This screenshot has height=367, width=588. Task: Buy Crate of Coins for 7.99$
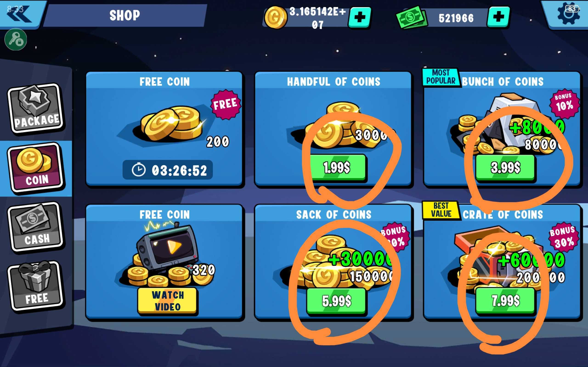coord(505,301)
